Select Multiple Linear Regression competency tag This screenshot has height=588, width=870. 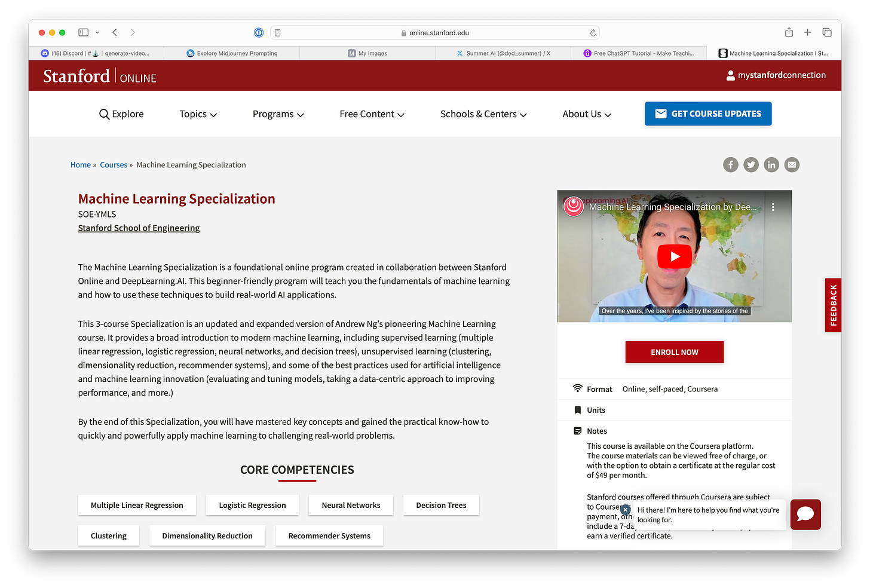(137, 505)
